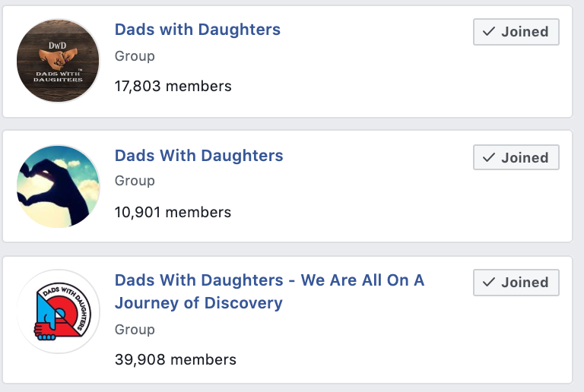Click the words Journey of Discovery in the third title

[198, 303]
